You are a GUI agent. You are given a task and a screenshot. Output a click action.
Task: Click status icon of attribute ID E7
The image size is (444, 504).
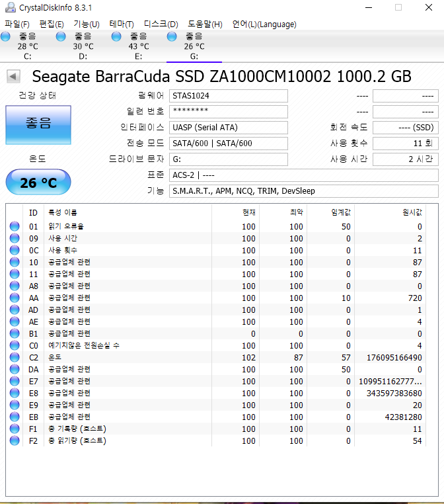[x=15, y=381]
